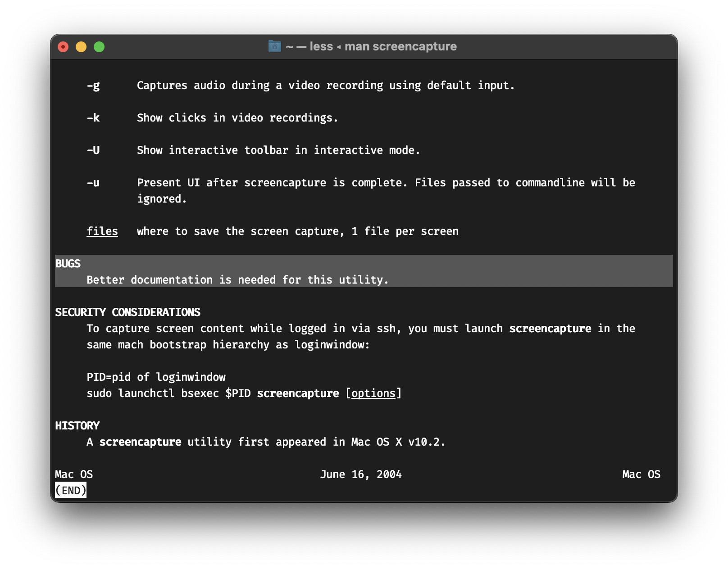This screenshot has width=728, height=569.
Task: Click the yellow minimize window button
Action: pos(81,47)
